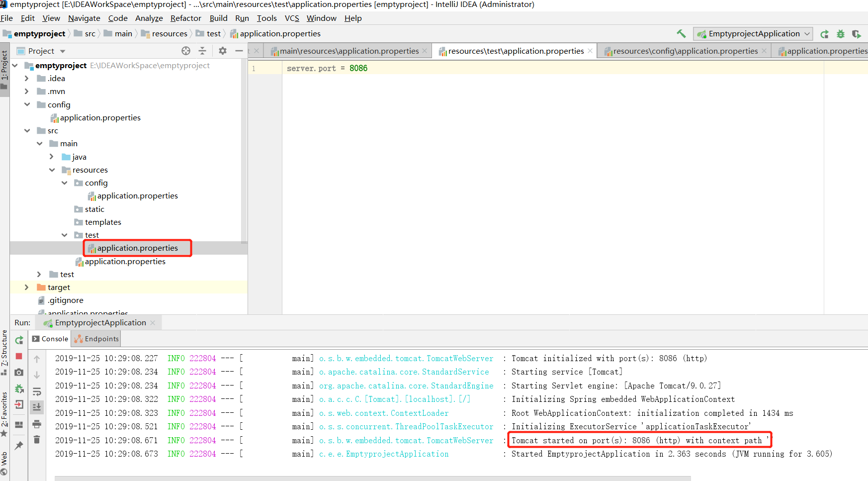
Task: Rerun the application from console toolbar
Action: click(19, 340)
